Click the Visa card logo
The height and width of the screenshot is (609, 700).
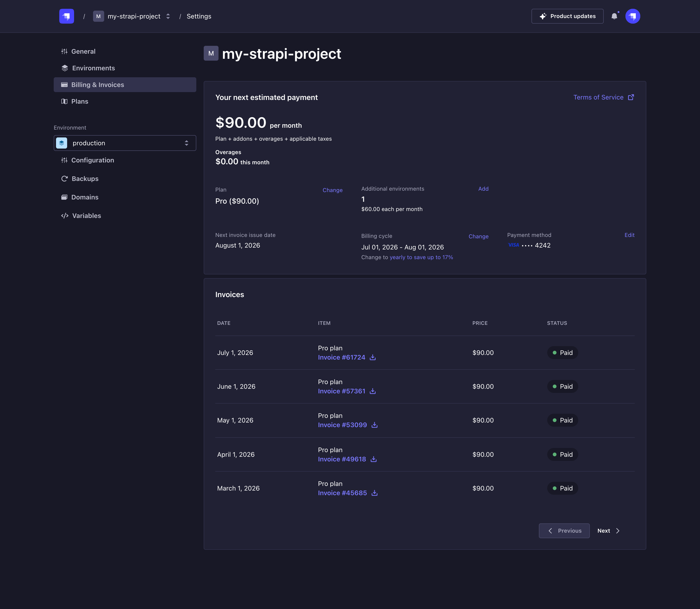pyautogui.click(x=514, y=245)
